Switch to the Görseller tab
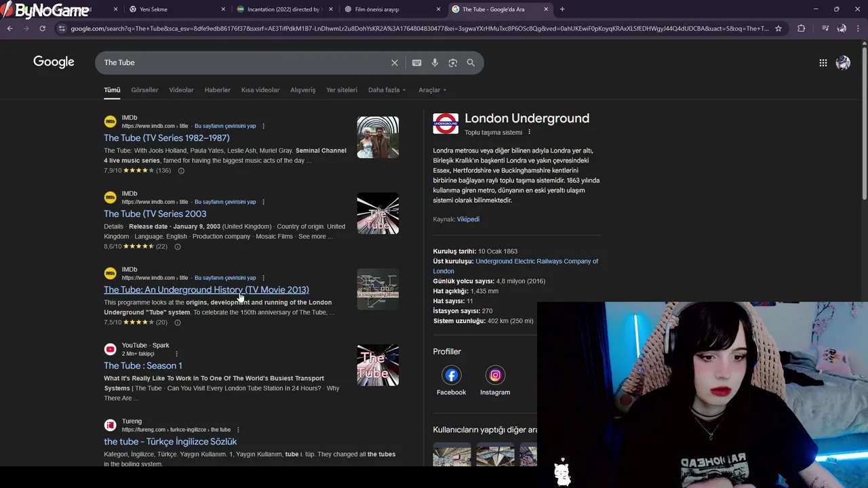Screen dimensions: 868x488 tap(144, 90)
